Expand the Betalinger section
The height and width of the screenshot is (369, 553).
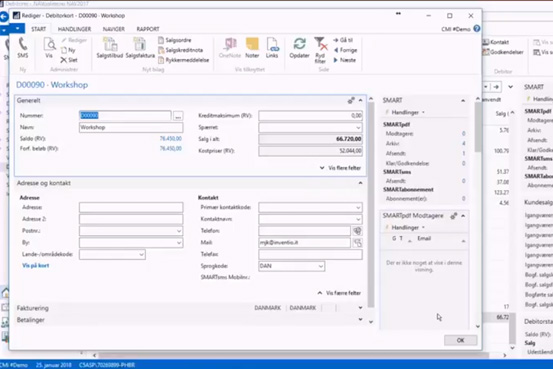pos(360,320)
